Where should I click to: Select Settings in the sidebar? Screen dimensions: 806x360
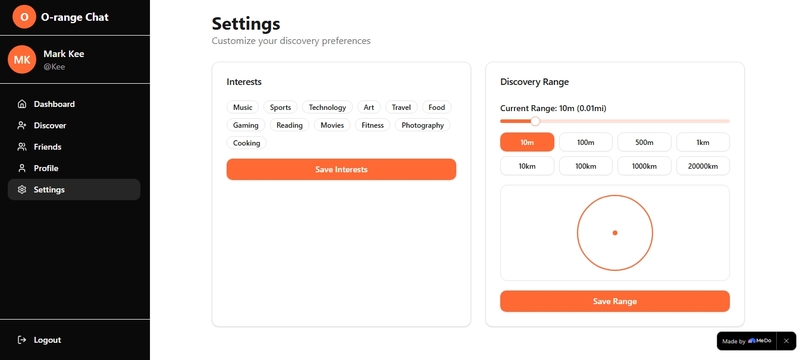(74, 190)
